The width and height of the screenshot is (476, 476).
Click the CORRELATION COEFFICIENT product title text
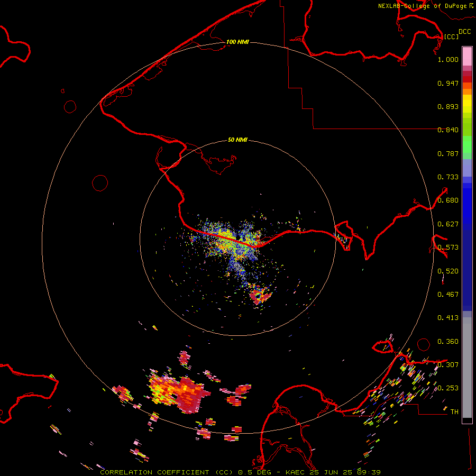[x=154, y=472]
